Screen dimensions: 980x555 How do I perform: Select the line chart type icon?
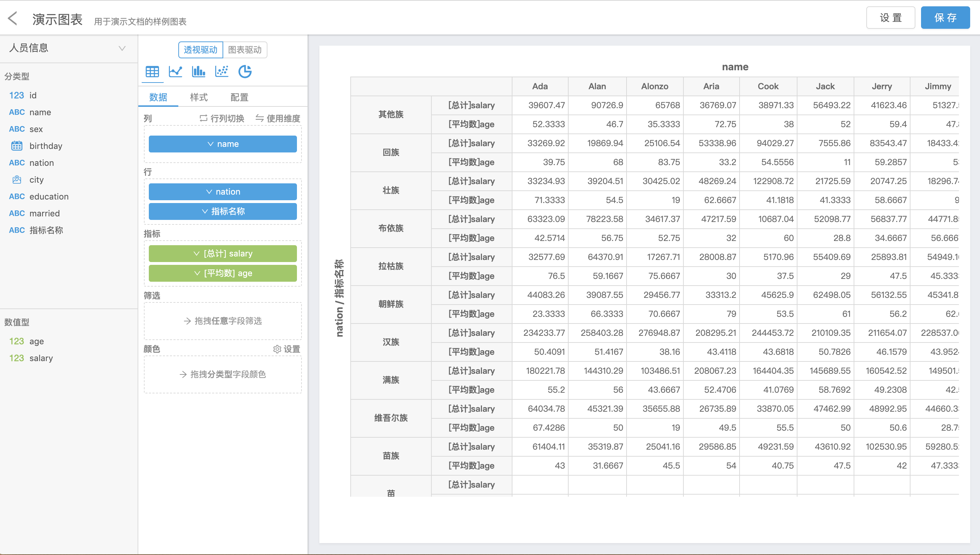point(175,72)
